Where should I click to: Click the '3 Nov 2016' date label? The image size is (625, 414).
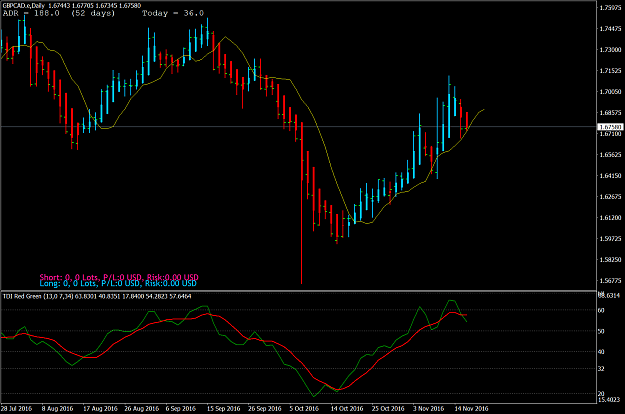pos(428,408)
